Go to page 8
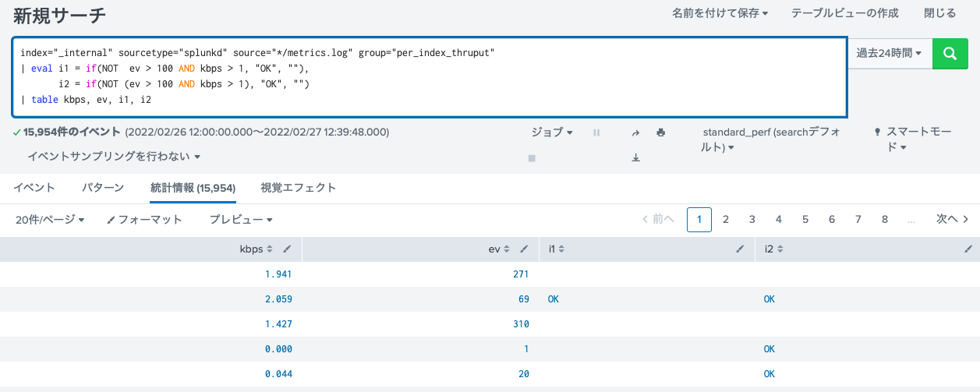The height and width of the screenshot is (392, 980). click(x=885, y=220)
